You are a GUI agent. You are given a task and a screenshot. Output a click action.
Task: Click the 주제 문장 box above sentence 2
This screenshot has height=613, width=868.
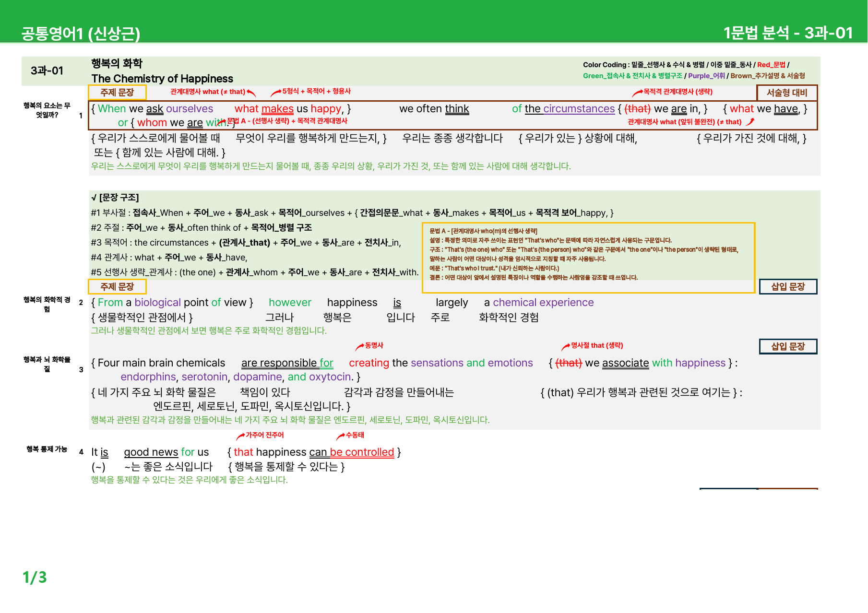[117, 286]
